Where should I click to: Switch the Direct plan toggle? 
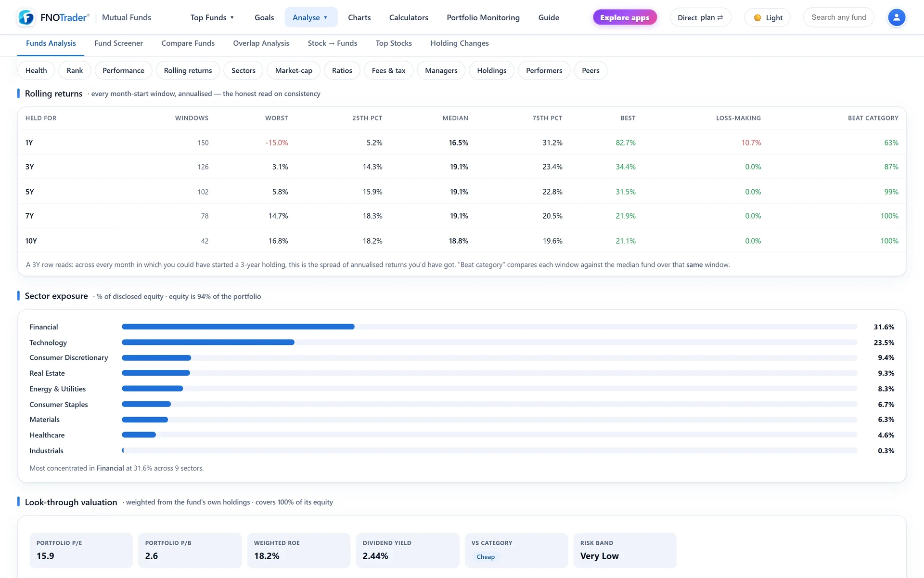point(700,18)
